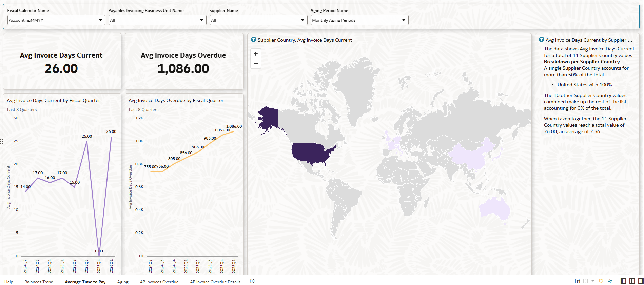The image size is (644, 285).
Task: Click the filter icon beside Avg Invoice Days Current by Supplier
Action: pyautogui.click(x=542, y=40)
